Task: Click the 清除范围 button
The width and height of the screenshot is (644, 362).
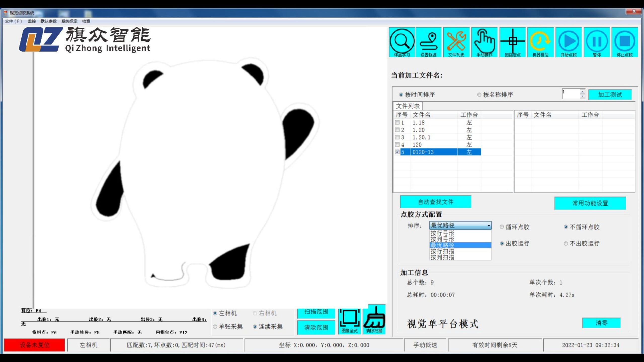Action: [316, 328]
